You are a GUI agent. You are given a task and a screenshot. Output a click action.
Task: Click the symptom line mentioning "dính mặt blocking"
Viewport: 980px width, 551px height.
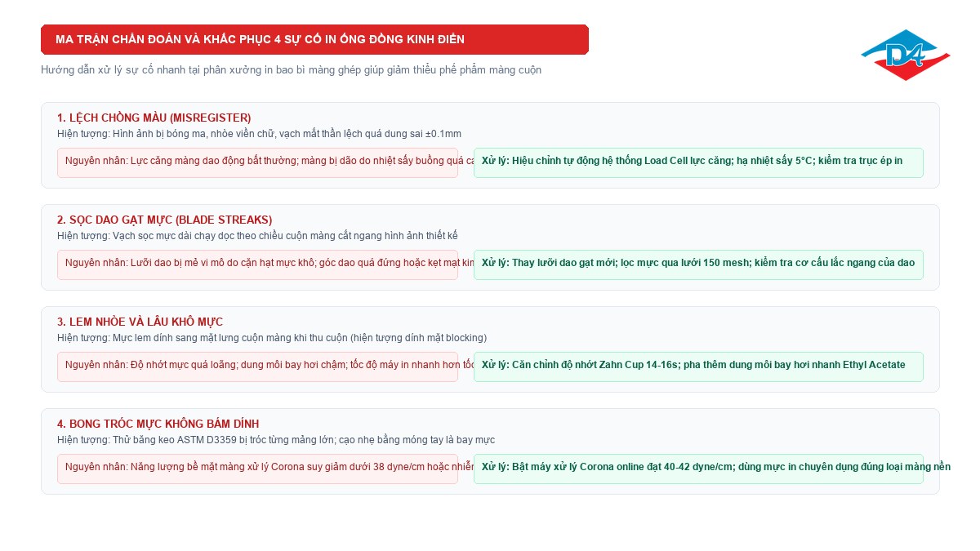(272, 337)
